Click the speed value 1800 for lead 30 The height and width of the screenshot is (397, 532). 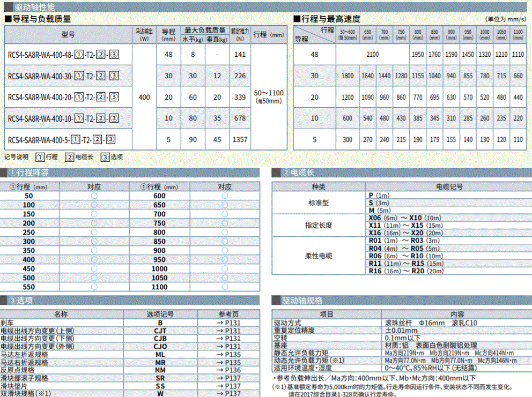pyautogui.click(x=348, y=76)
